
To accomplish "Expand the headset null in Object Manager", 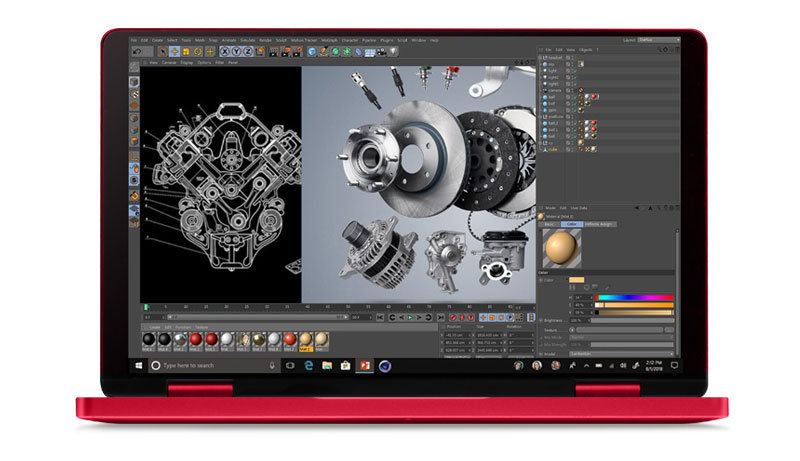I will pyautogui.click(x=541, y=58).
